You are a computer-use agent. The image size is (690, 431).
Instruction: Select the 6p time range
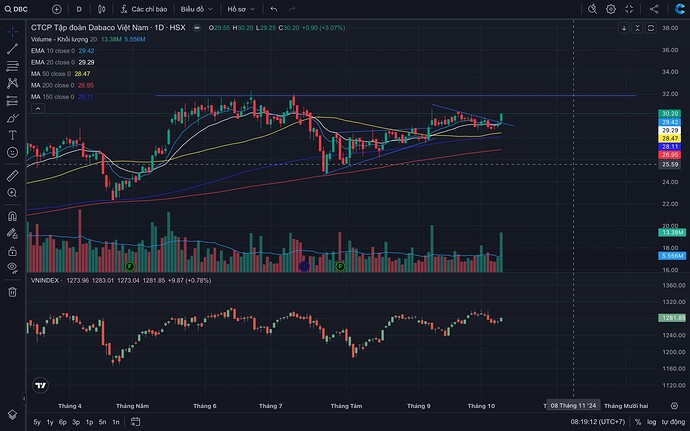click(62, 422)
